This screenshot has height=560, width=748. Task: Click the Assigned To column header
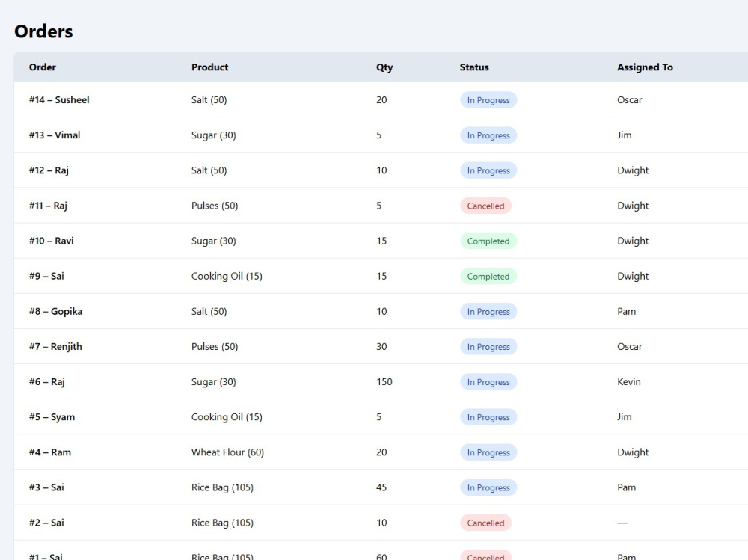click(x=645, y=67)
